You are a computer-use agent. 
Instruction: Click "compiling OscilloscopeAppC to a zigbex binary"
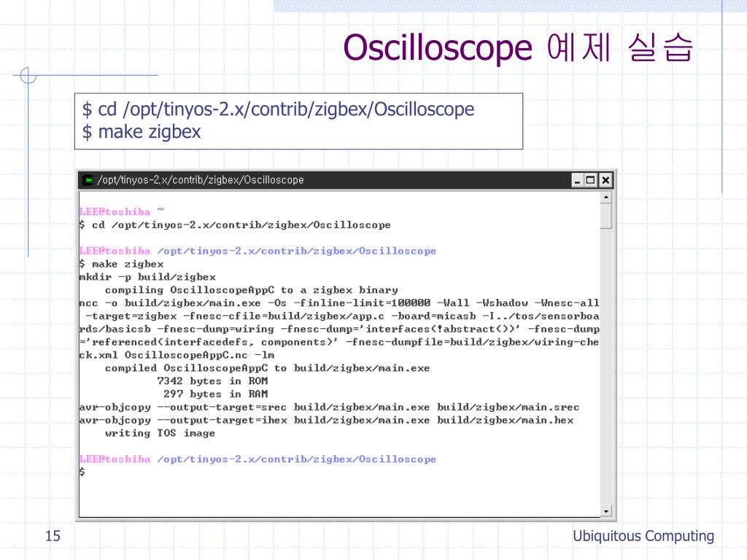coord(251,290)
